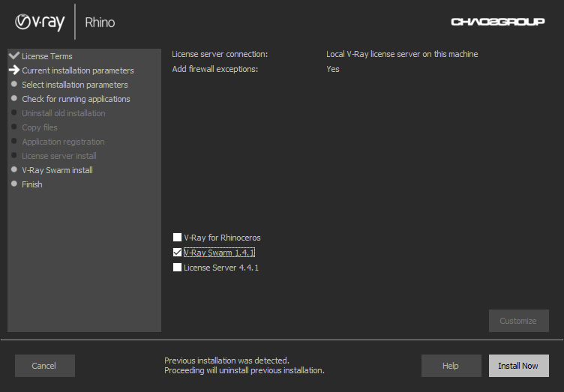Click the bullet beside Check for running applications
Image resolution: width=564 pixels, height=392 pixels.
(x=14, y=98)
